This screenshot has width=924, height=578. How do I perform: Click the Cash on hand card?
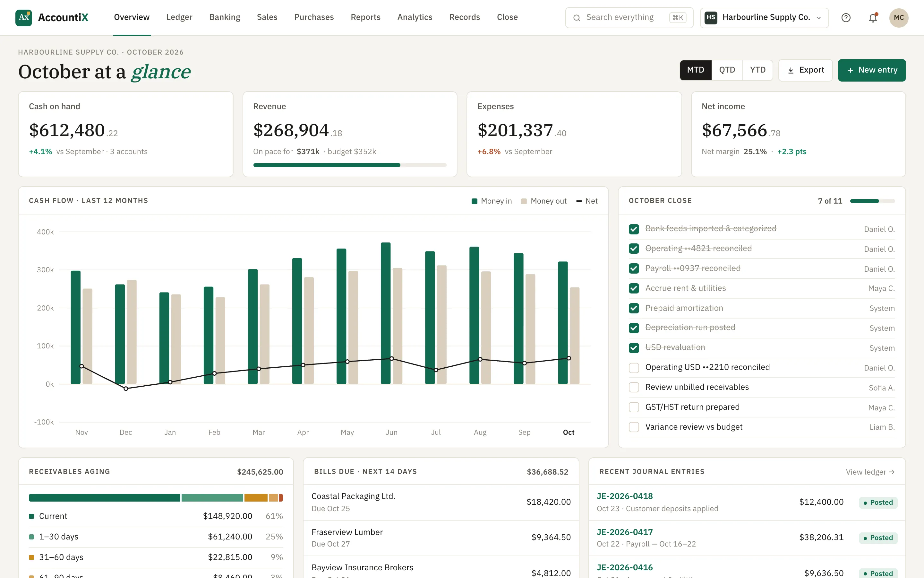coord(126,134)
